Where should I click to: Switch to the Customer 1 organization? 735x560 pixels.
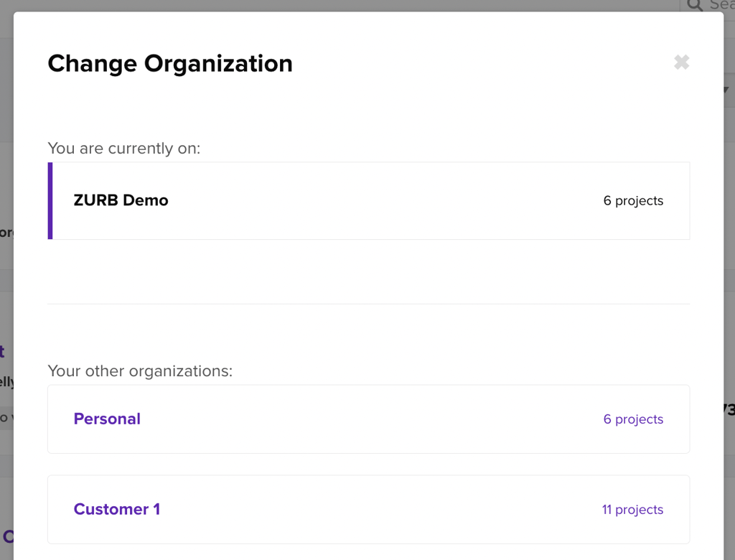[x=116, y=510]
